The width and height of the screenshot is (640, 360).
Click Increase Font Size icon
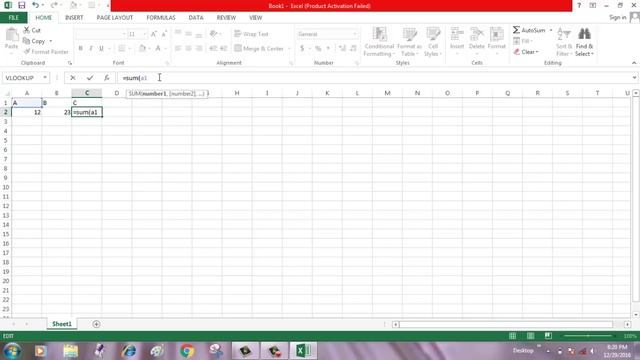(x=154, y=34)
